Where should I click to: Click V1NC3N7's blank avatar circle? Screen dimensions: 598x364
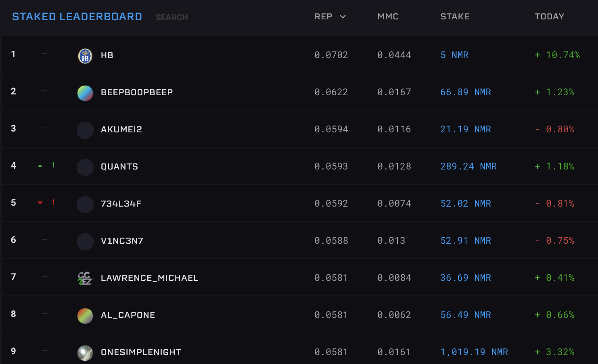(85, 242)
